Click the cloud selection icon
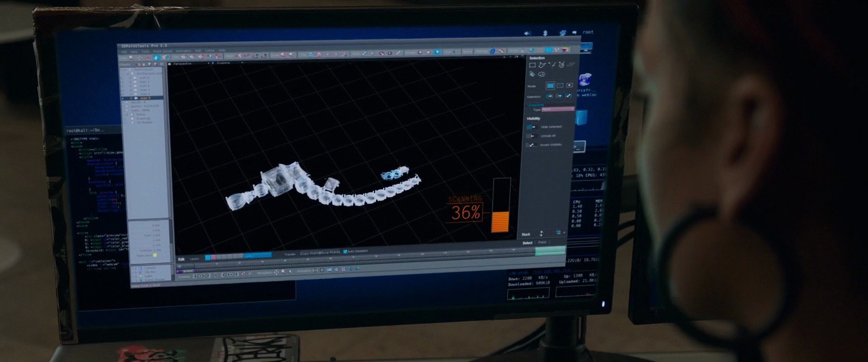The image size is (868, 362). 542,74
